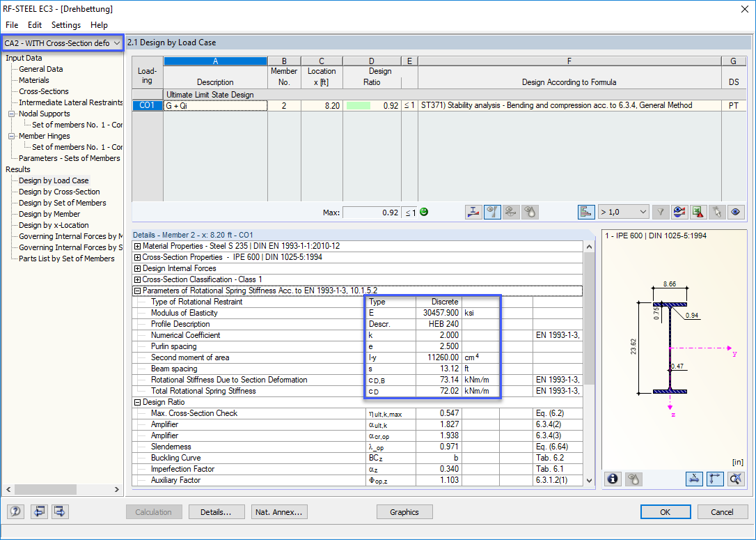Toggle the result diagram bars button

[586, 212]
